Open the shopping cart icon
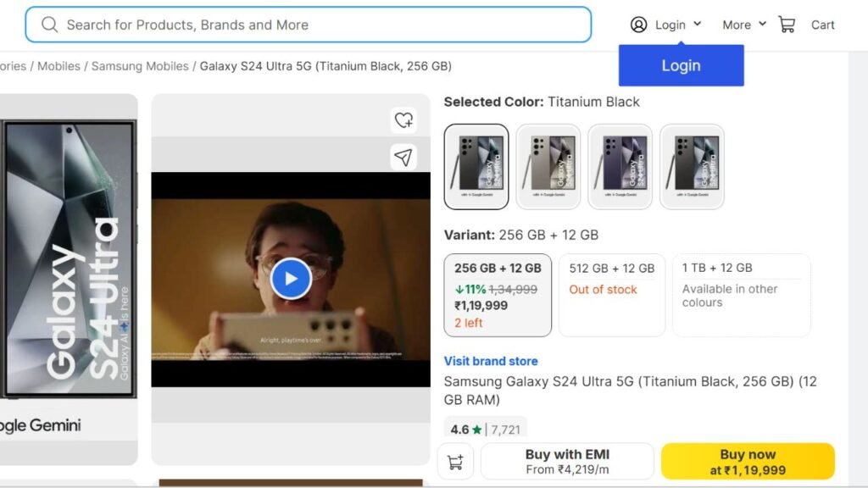This screenshot has width=868, height=488. [787, 25]
